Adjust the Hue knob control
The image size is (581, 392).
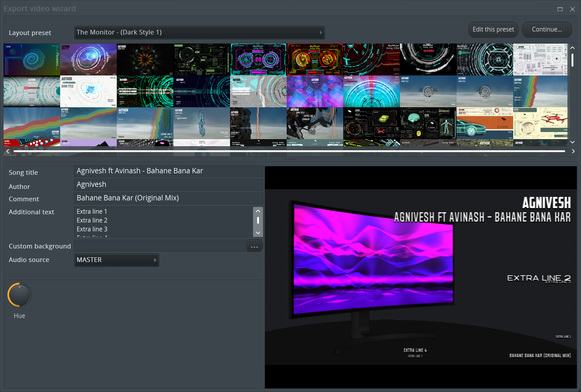20,294
